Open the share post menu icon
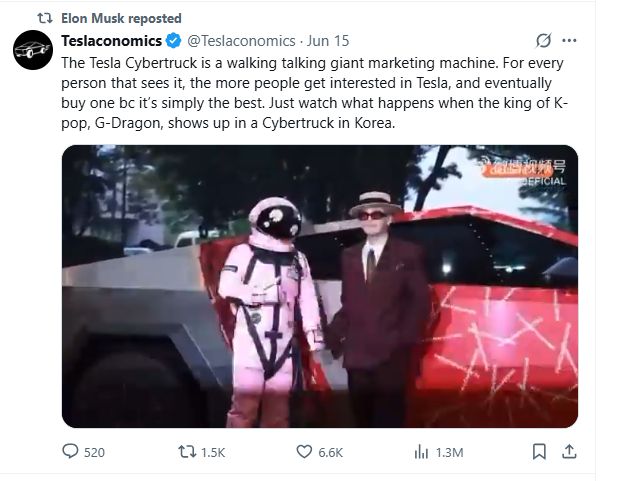Screen dimensions: 617x481 point(569,452)
